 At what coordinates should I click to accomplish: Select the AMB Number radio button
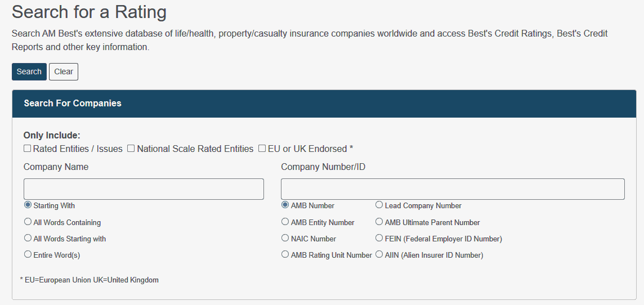(285, 205)
